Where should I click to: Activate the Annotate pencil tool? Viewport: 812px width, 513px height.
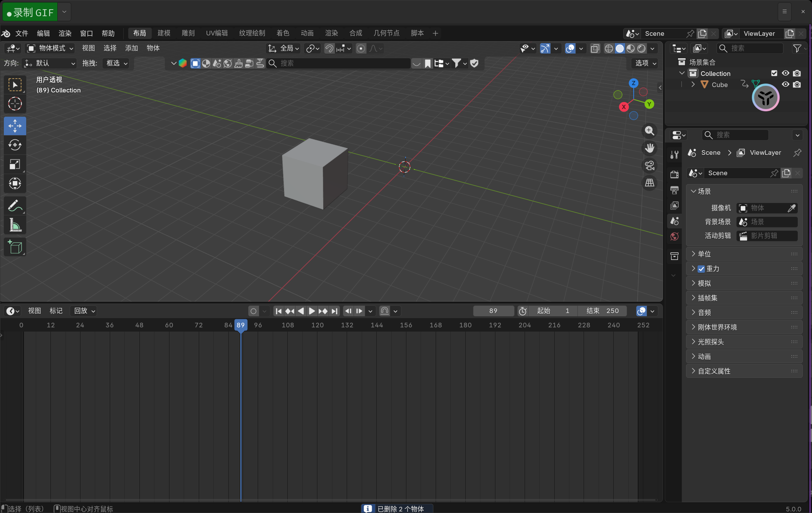[x=15, y=206]
